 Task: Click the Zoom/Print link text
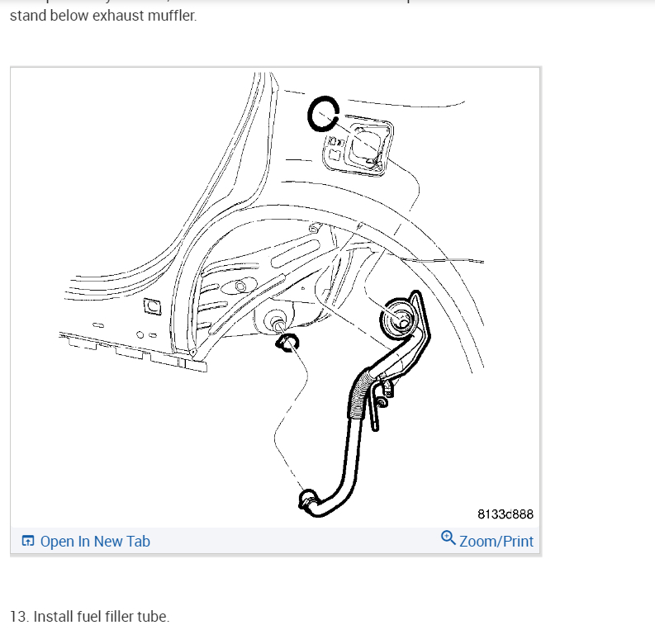pyautogui.click(x=496, y=542)
